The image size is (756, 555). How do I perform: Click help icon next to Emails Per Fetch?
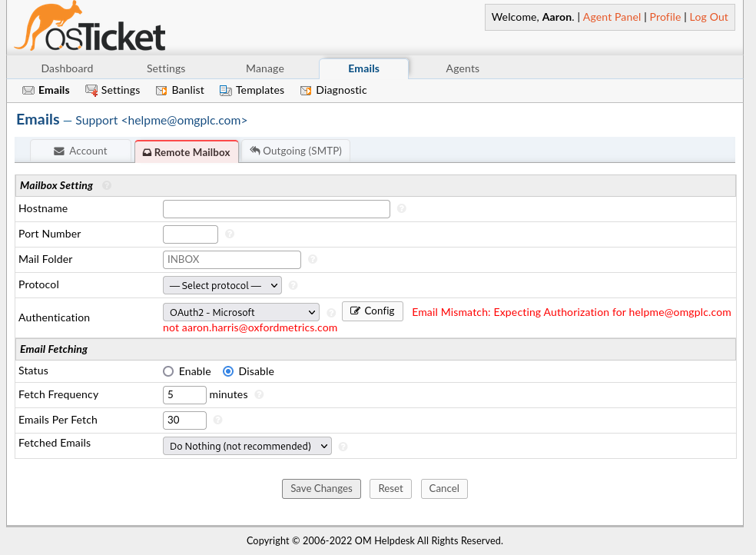pos(218,420)
